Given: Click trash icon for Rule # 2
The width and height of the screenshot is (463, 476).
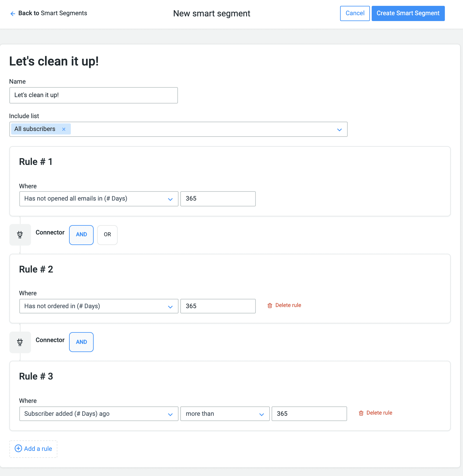Looking at the screenshot, I should coord(270,306).
